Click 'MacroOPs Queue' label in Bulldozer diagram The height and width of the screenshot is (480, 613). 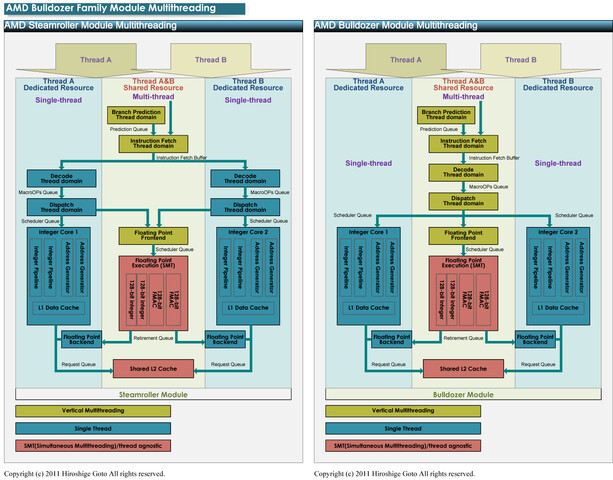pyautogui.click(x=489, y=187)
